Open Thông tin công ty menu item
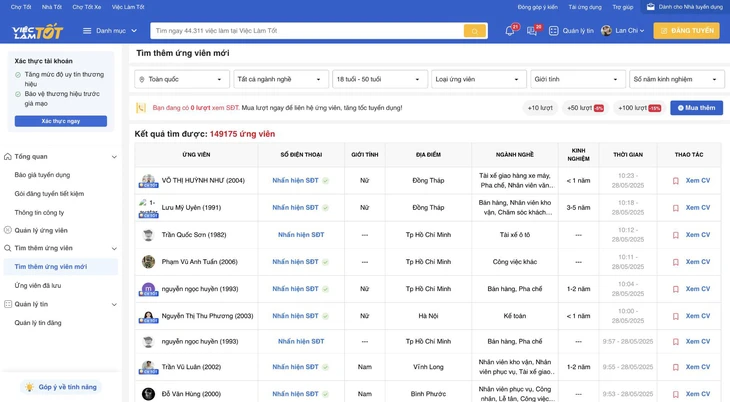This screenshot has width=730, height=402. (x=39, y=212)
